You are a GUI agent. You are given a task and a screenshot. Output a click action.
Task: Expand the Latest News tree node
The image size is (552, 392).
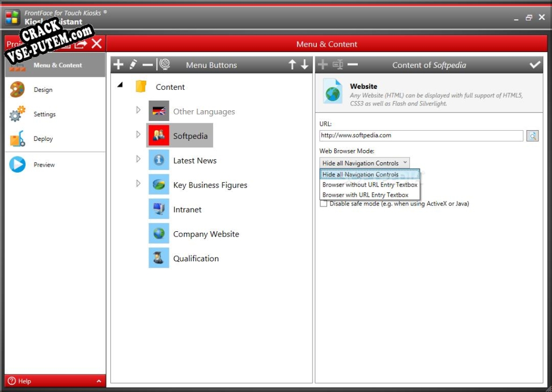[138, 159]
